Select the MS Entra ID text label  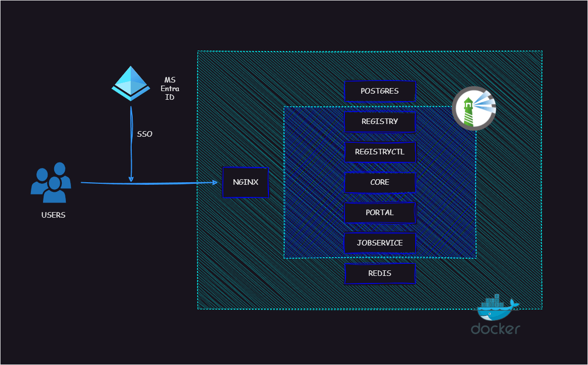[170, 89]
